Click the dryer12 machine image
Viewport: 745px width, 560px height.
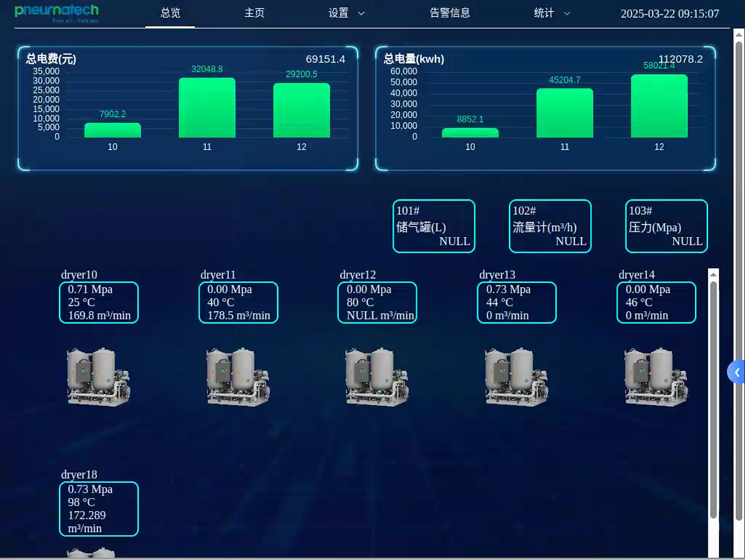pos(377,377)
